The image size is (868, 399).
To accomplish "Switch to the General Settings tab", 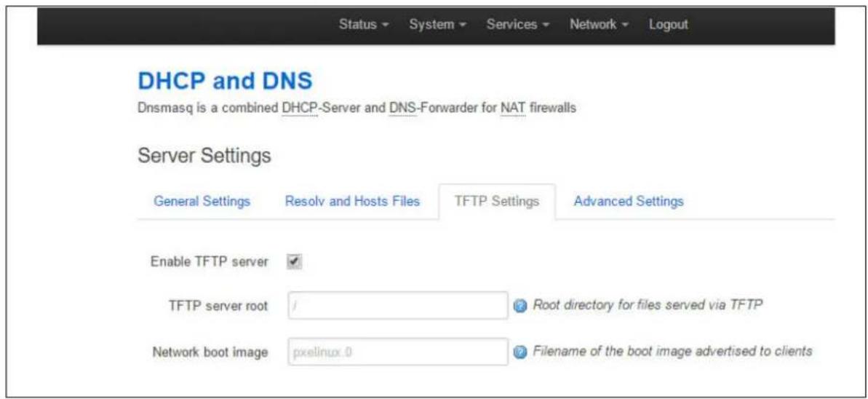I will (202, 201).
